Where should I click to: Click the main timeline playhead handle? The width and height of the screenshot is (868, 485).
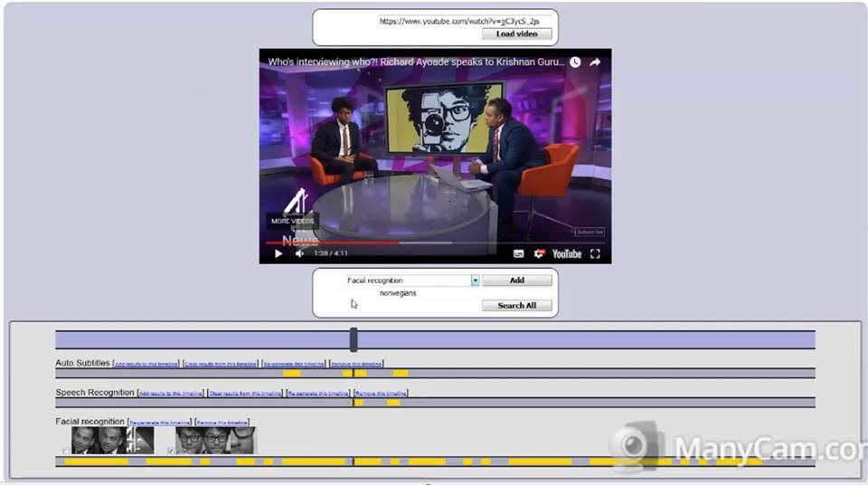[x=354, y=340]
